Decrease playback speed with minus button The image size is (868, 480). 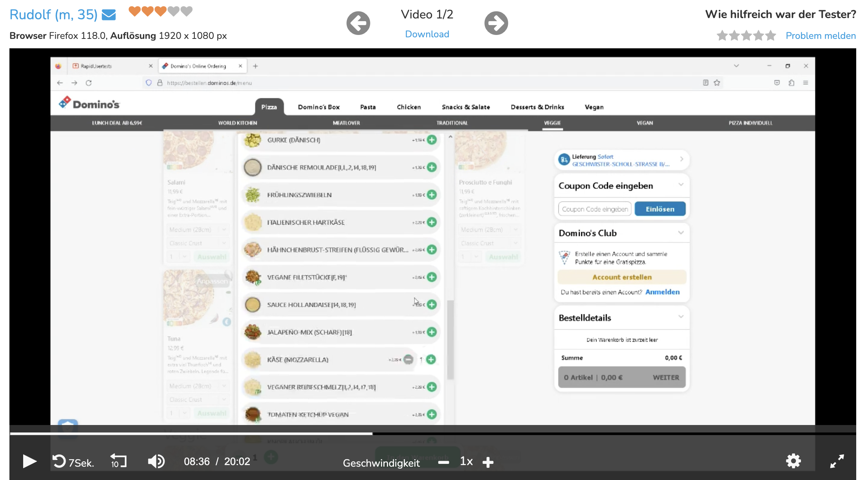click(x=443, y=462)
